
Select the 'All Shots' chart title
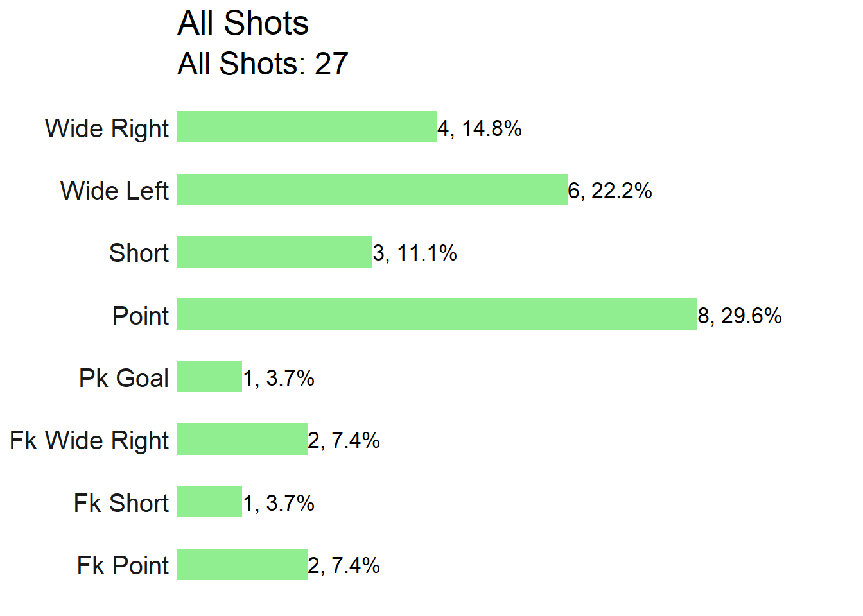pyautogui.click(x=243, y=24)
